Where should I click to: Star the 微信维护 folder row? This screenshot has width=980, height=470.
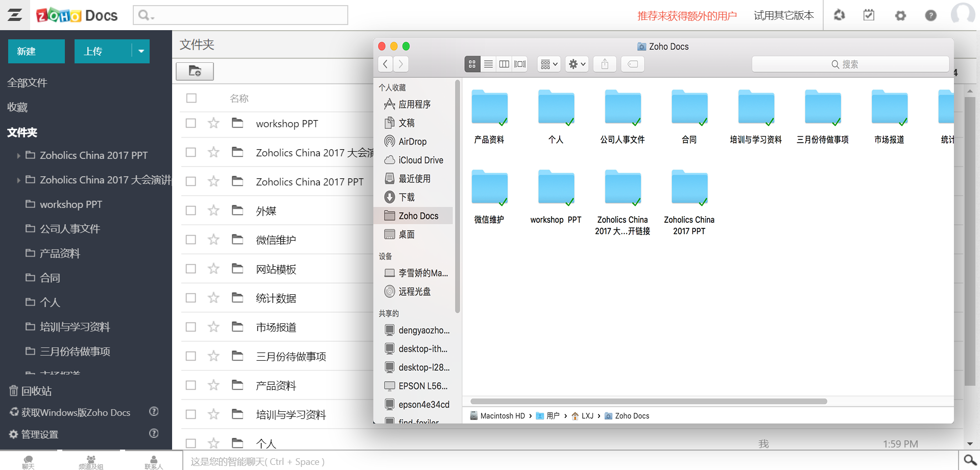(213, 240)
